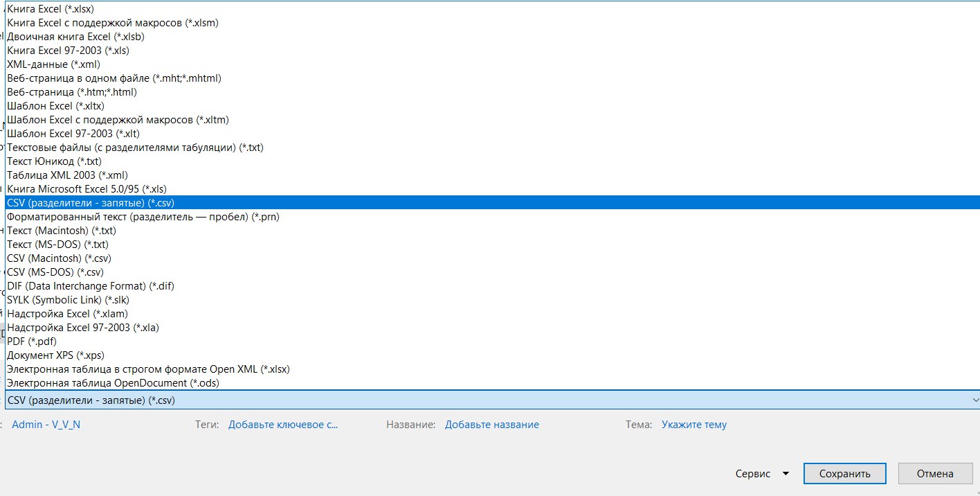This screenshot has height=496, width=980.
Task: Pick Книга Microsoft Excel 5.0/95 (*.xls)
Action: pyautogui.click(x=492, y=189)
